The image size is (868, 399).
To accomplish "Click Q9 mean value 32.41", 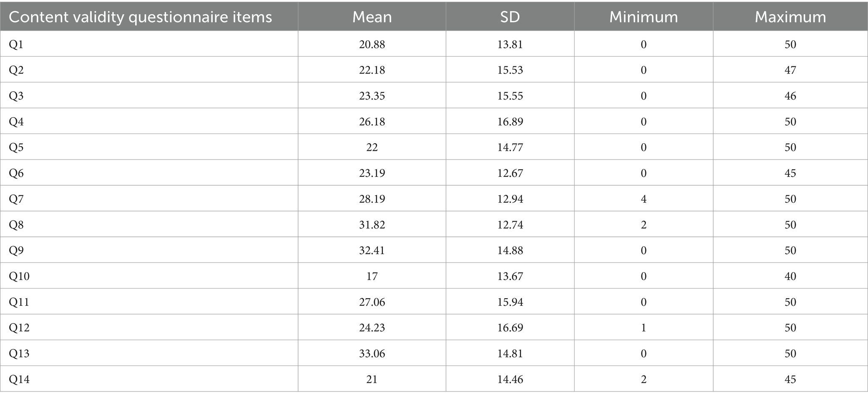I will [x=372, y=251].
